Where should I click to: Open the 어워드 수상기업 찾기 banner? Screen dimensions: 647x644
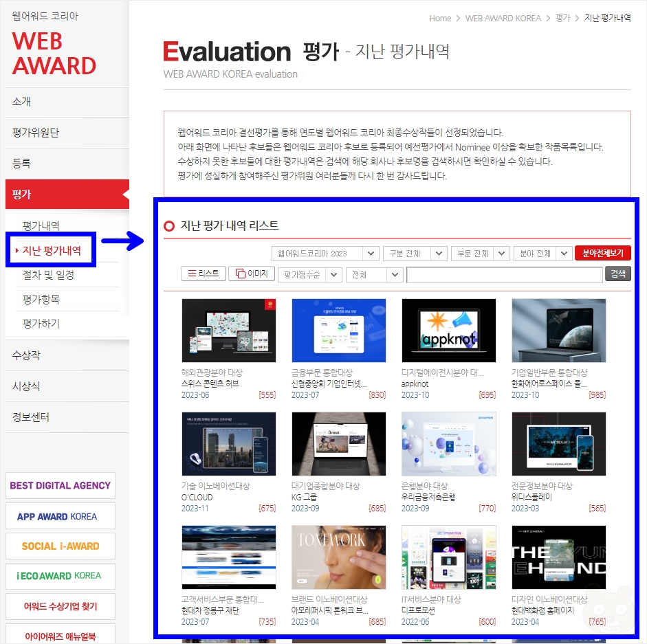[61, 606]
